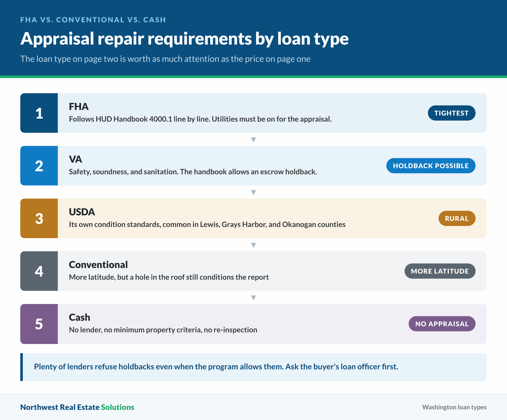Click the 'FHA VS. CONVENTIONAL VS. CASH' overline
507x420 pixels.
[93, 20]
